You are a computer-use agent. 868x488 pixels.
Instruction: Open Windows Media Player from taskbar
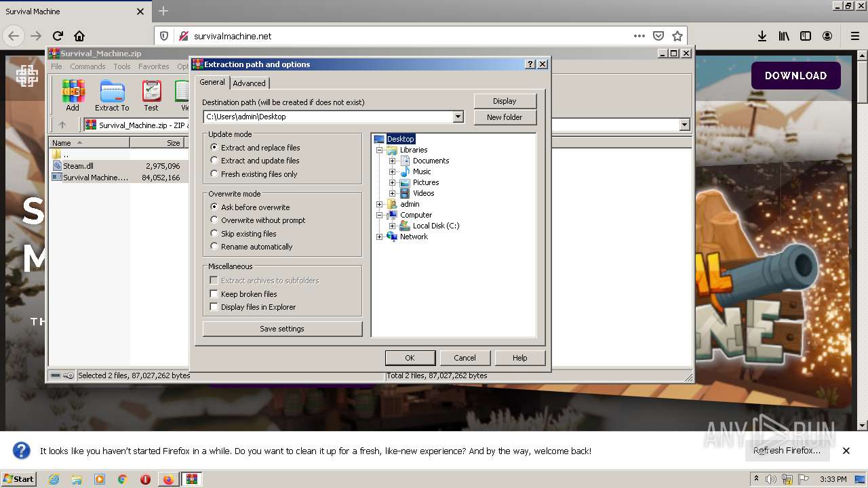pyautogui.click(x=100, y=479)
